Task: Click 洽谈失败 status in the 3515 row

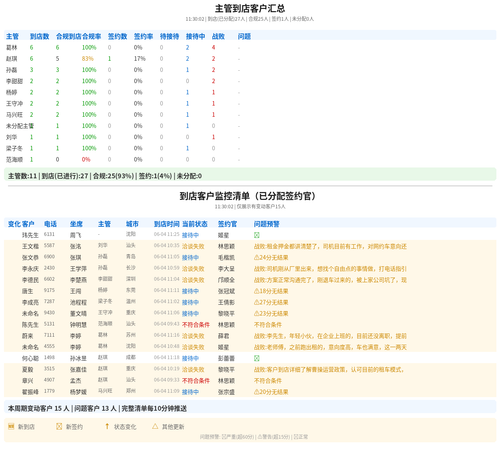Action: pyautogui.click(x=193, y=369)
